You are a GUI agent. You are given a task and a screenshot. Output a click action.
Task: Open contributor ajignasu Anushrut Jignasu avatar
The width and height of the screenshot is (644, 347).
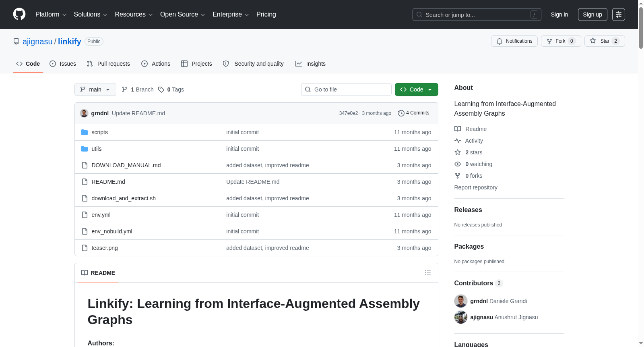tap(461, 317)
